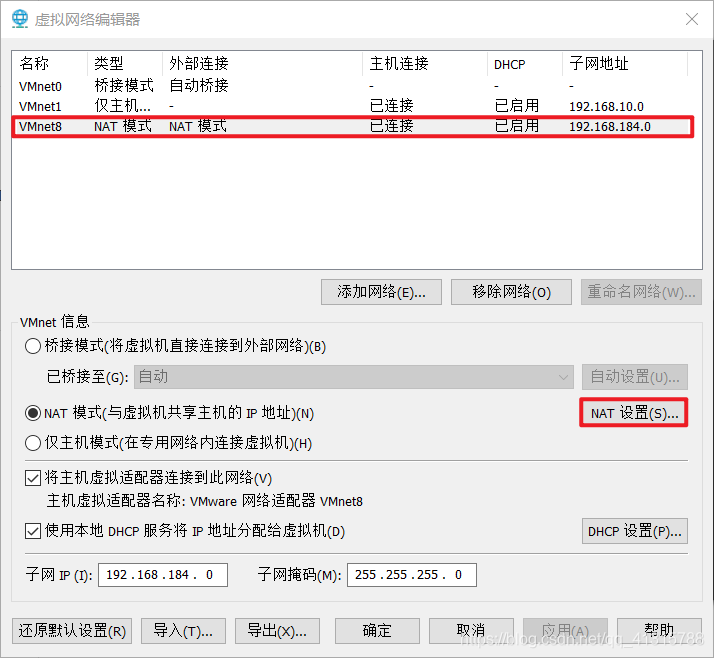
Task: Click the 子网掩码 input field
Action: click(x=412, y=575)
